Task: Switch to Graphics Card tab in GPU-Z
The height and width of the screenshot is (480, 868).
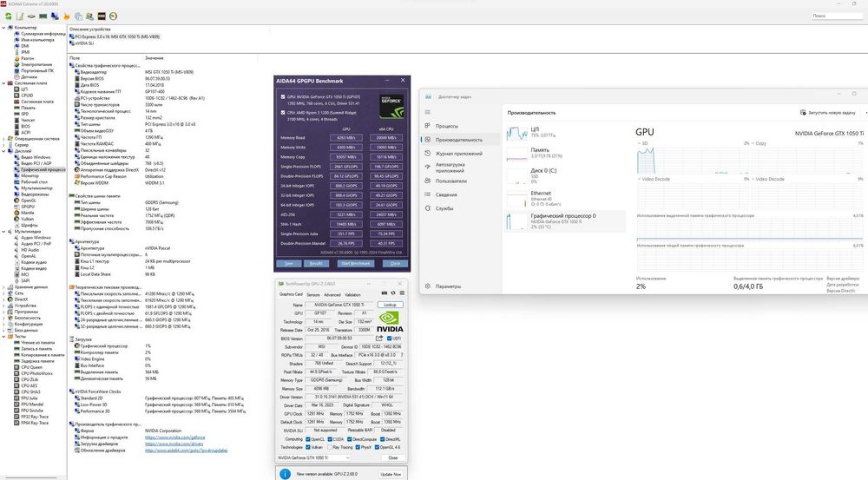Action: pyautogui.click(x=291, y=294)
